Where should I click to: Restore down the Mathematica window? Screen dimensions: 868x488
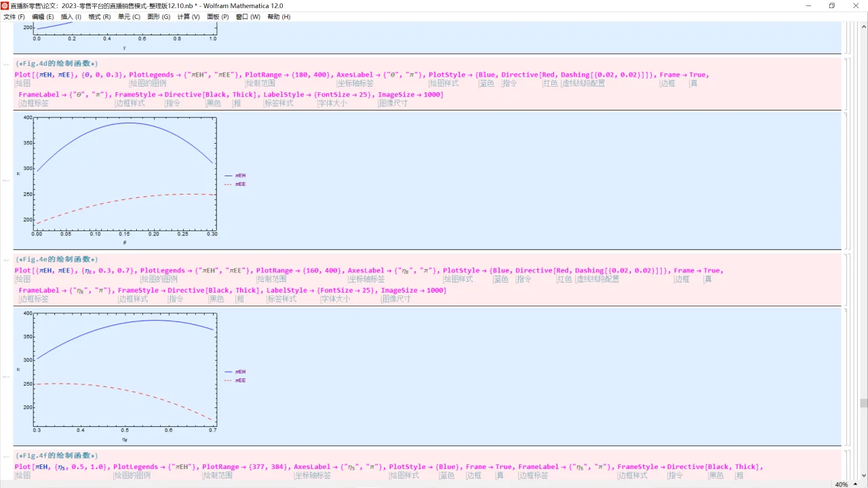tap(832, 5)
